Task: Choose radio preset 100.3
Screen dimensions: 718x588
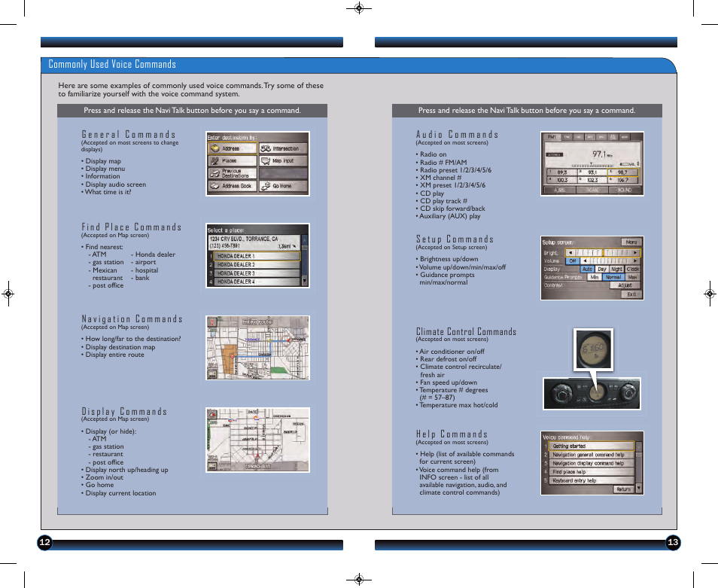Action: [x=561, y=180]
